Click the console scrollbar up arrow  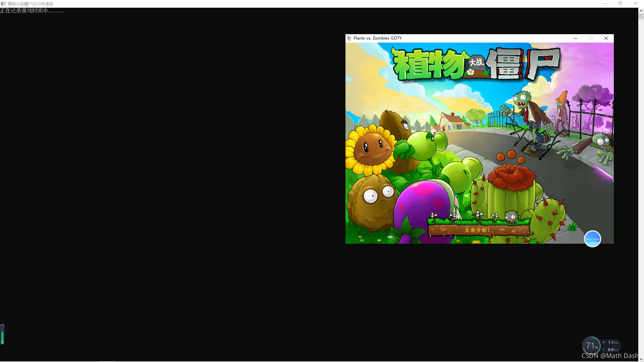641,11
